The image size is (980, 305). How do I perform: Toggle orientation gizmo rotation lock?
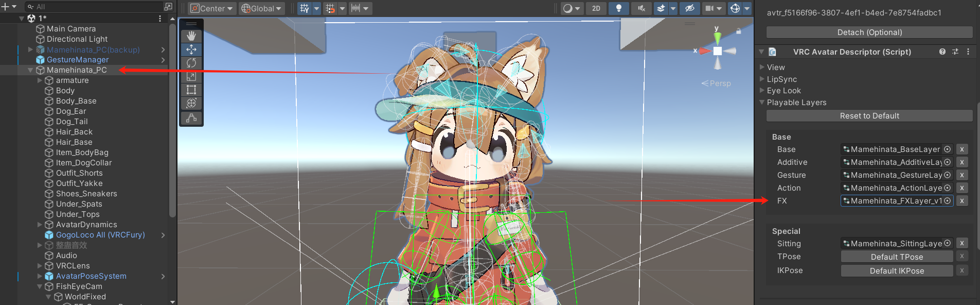(739, 31)
